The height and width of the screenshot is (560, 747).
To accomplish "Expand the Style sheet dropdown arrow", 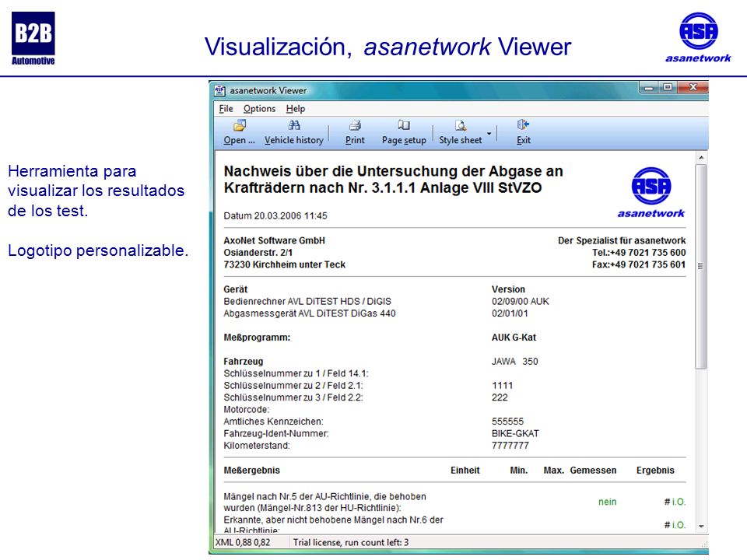I will [489, 133].
